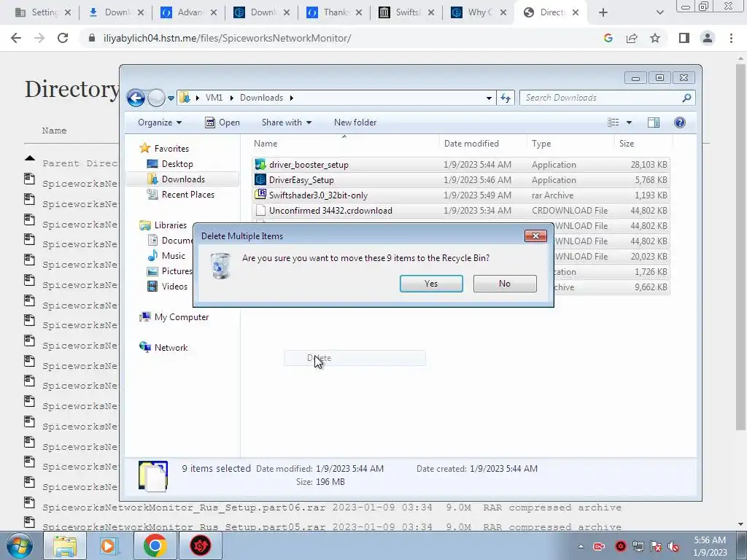Expand the view options dropdown arrow

629,122
